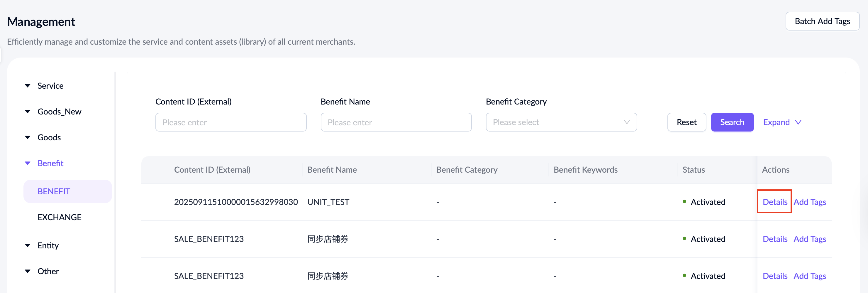
Task: Click the Batch Add Tags button
Action: tap(822, 21)
